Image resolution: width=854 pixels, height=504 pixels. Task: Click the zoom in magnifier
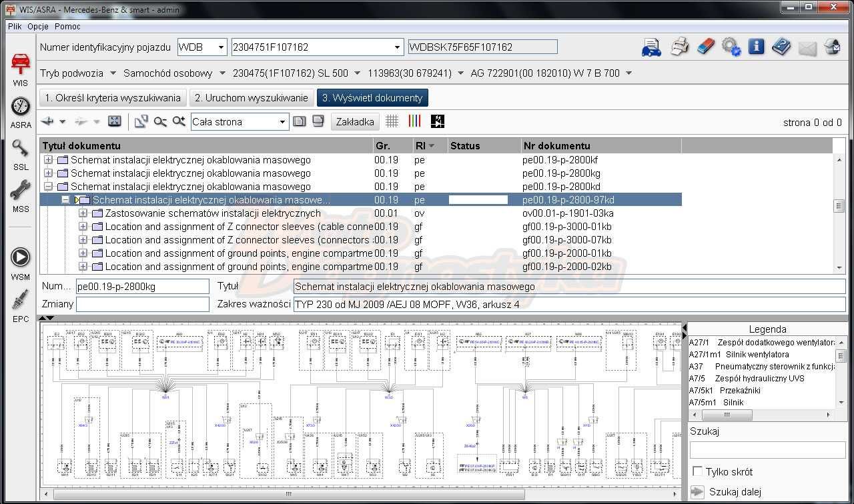tap(179, 121)
